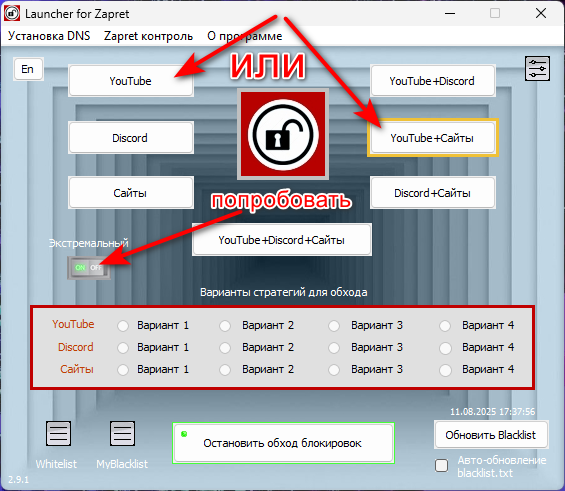Viewport: 565px width, 491px height.
Task: Open the MyBlacklist document icon
Action: click(x=122, y=433)
